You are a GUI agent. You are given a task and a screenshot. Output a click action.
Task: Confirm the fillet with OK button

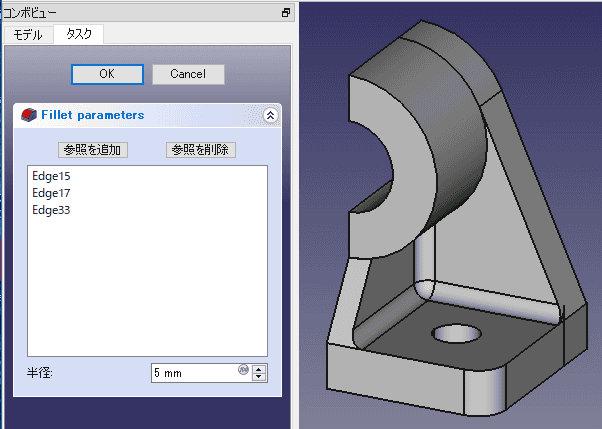pos(108,74)
